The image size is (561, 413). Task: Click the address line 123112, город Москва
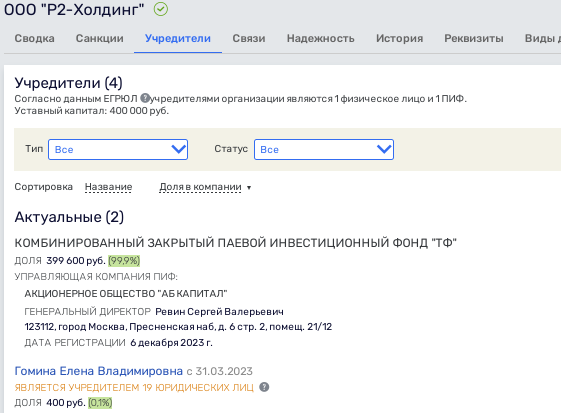point(178,327)
